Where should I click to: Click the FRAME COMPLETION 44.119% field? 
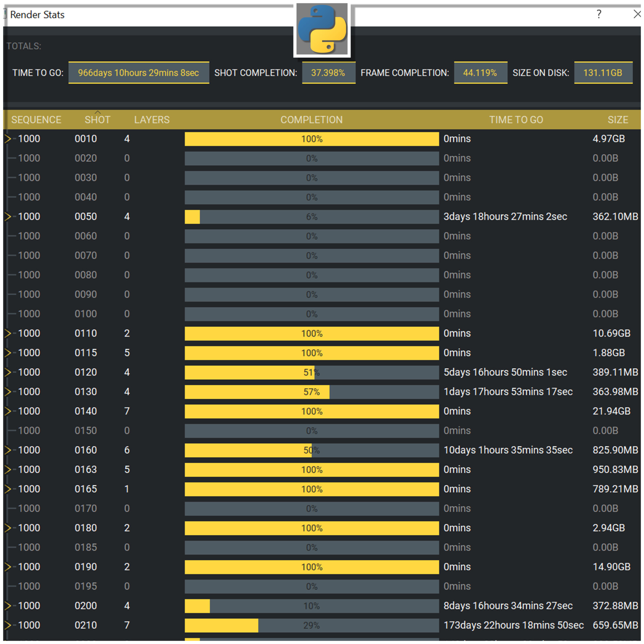(x=480, y=73)
